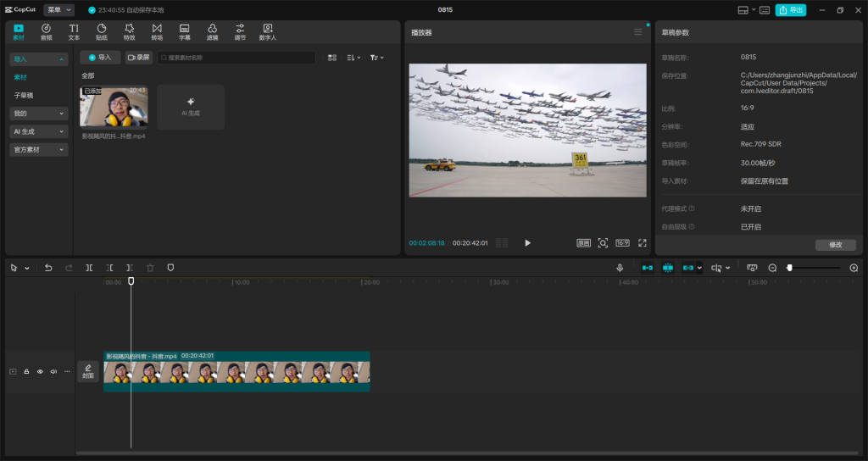The image size is (868, 461).
Task: Split clip at playhead
Action: 89,268
